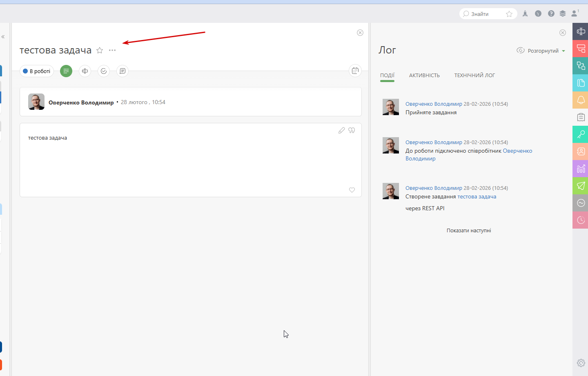Click the star icon inside the search box
The height and width of the screenshot is (376, 588).
[509, 14]
